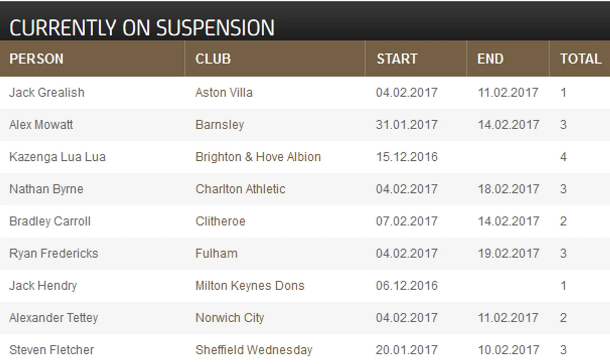Click Steven Fletcher's name

coord(51,349)
